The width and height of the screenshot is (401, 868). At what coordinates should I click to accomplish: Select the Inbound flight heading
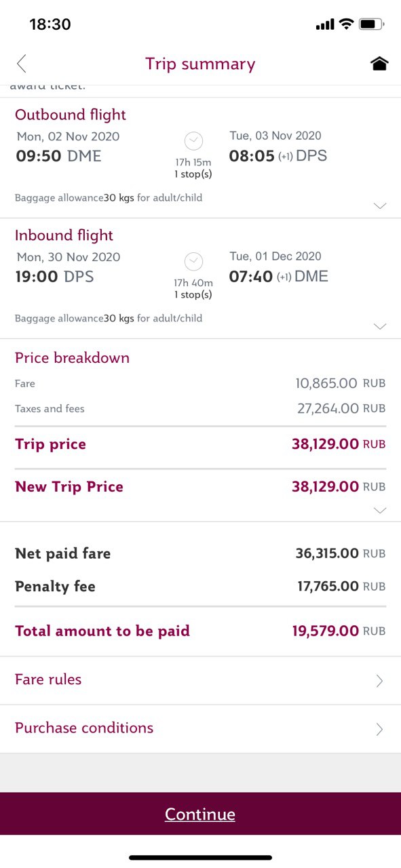[x=64, y=235]
